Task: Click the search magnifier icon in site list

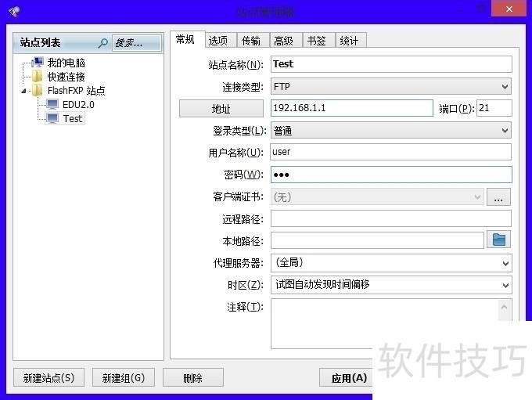Action: pos(102,43)
